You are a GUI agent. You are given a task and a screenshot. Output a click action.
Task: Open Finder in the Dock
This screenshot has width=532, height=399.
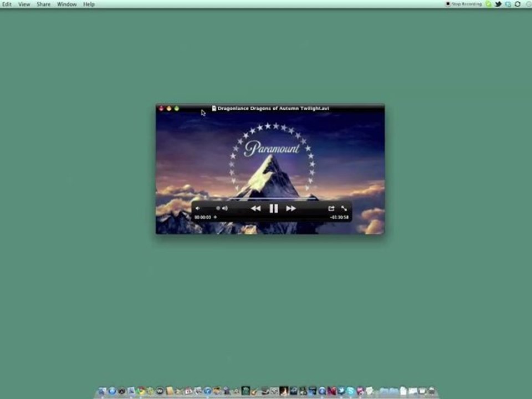click(x=102, y=391)
